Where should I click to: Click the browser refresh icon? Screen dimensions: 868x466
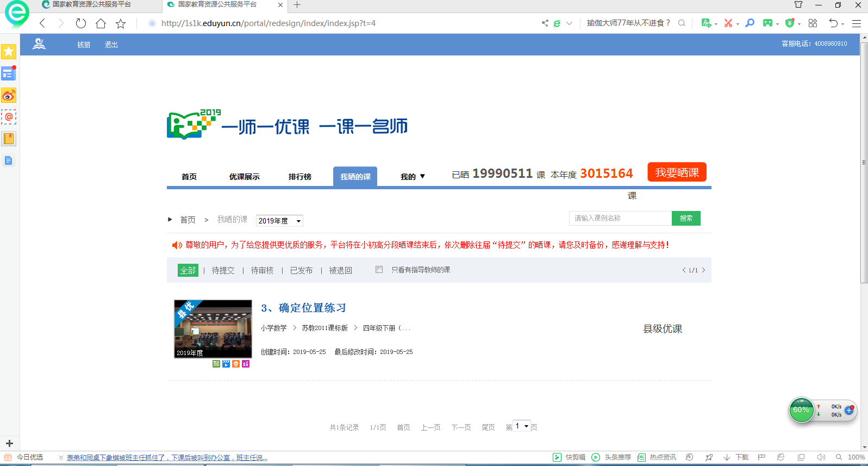[80, 23]
